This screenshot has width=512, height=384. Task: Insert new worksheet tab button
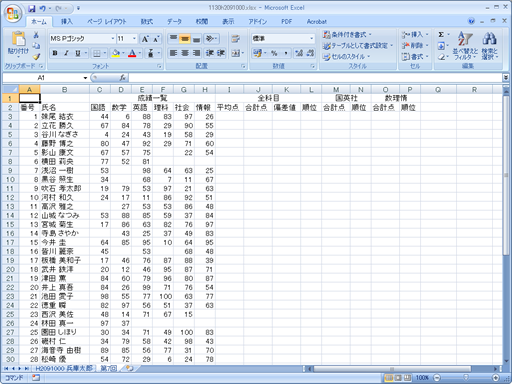(x=129, y=368)
